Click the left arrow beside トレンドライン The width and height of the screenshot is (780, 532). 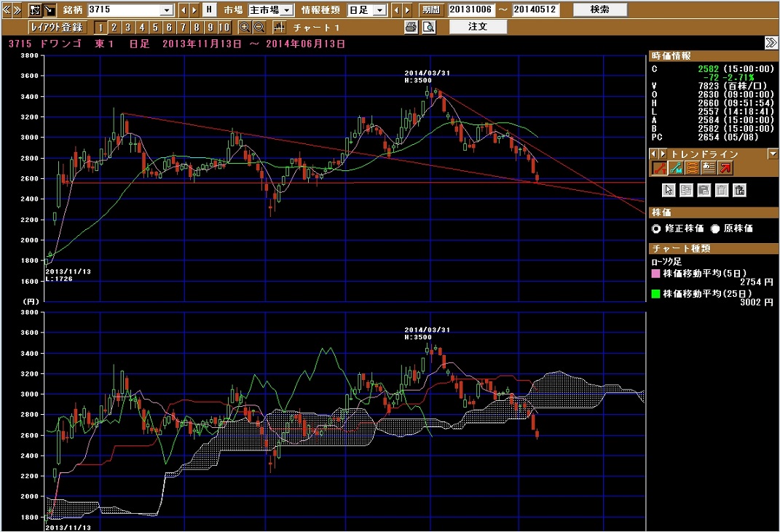654,154
